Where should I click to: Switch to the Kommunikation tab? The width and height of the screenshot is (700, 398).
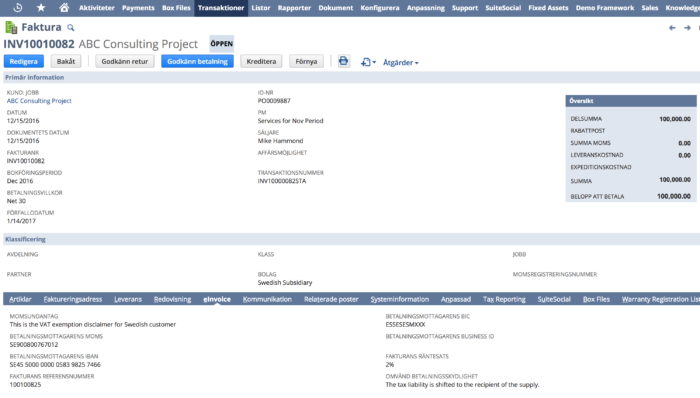(x=267, y=299)
